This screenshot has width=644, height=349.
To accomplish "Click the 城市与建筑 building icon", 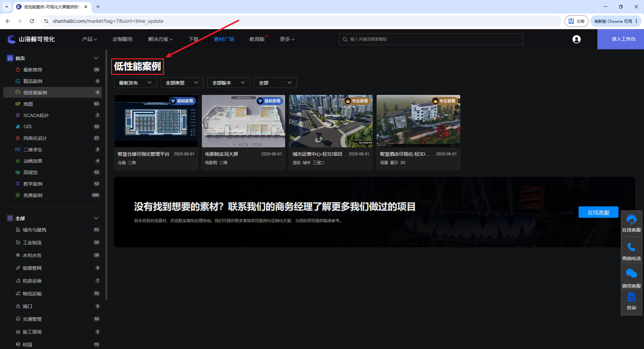I will pos(18,230).
